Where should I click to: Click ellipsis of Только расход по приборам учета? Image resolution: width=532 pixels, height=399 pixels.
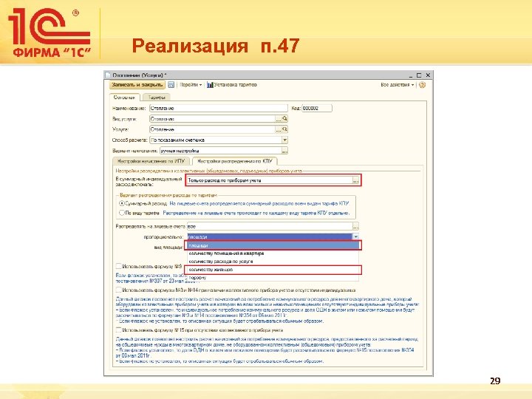355,180
